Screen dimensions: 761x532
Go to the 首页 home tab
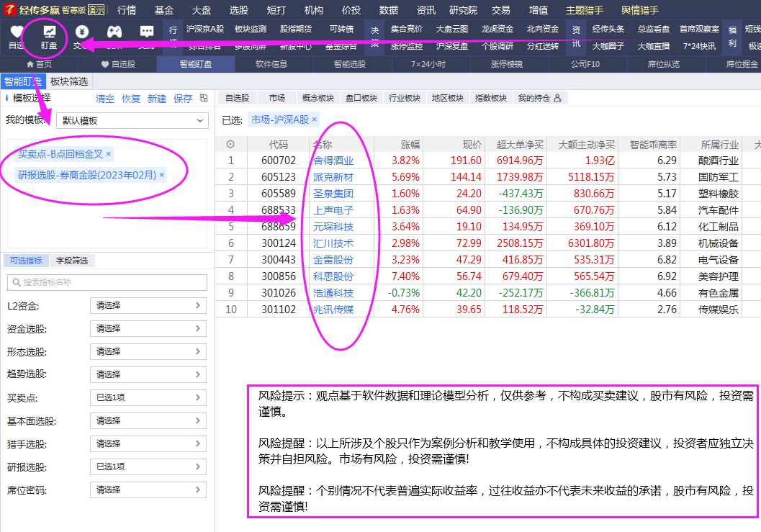[x=40, y=64]
